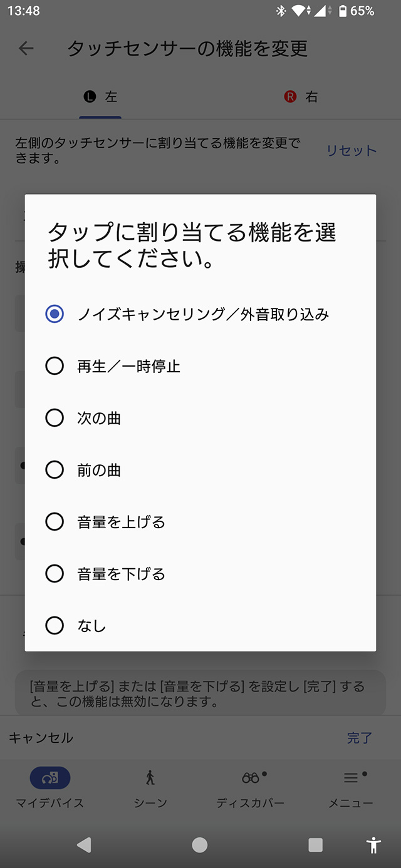Viewport: 401px width, 868px height.
Task: Open My Device headphones icon
Action: coord(50,778)
